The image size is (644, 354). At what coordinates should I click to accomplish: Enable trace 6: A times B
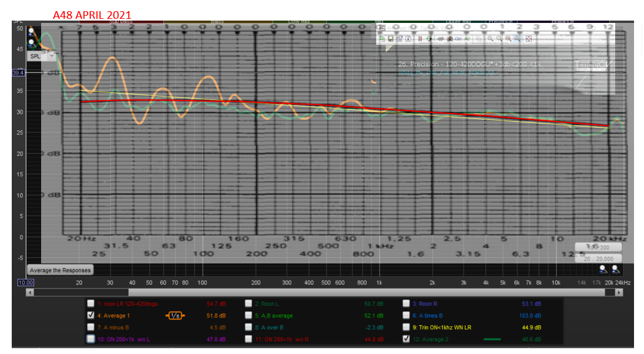[406, 315]
